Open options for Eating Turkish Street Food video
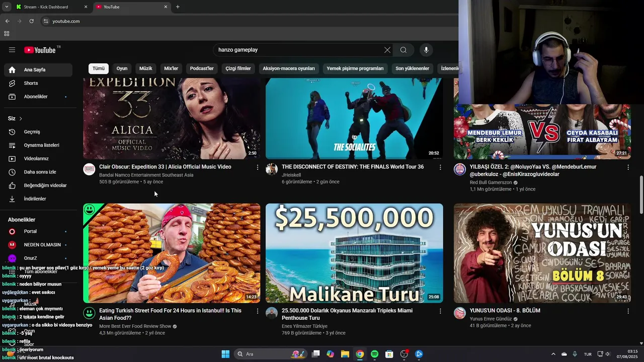644x362 pixels. click(258, 311)
